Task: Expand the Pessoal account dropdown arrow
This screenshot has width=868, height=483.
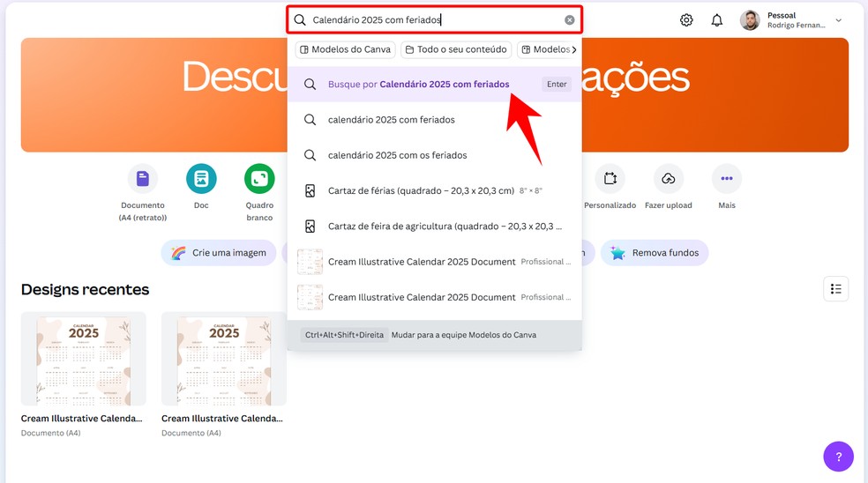Action: tap(839, 20)
